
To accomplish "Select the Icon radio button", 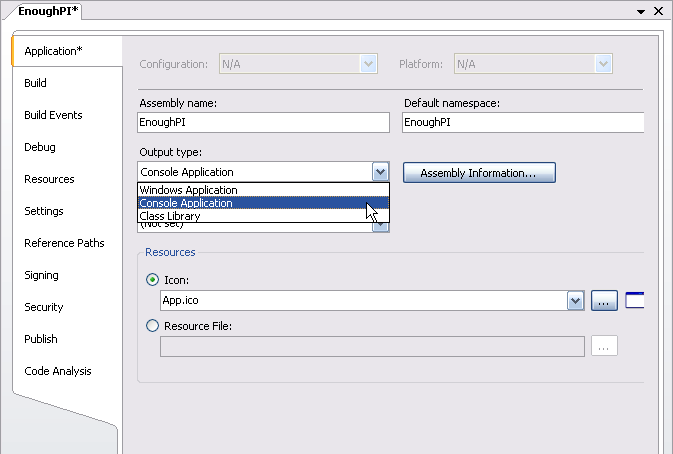I will tap(152, 280).
